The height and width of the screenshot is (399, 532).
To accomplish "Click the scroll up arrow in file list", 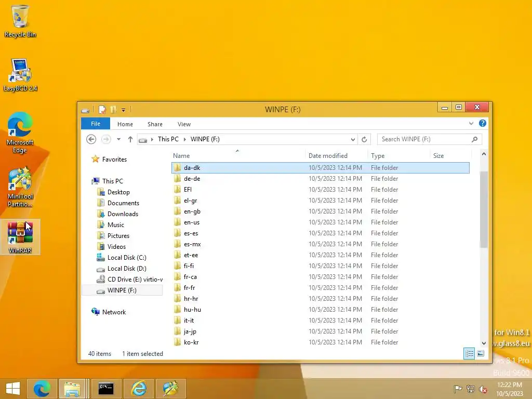I will [484, 154].
